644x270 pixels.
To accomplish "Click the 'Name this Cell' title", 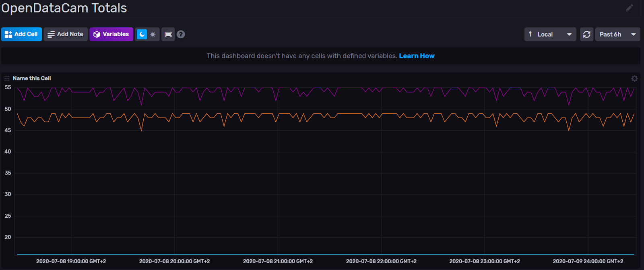I will tap(32, 78).
